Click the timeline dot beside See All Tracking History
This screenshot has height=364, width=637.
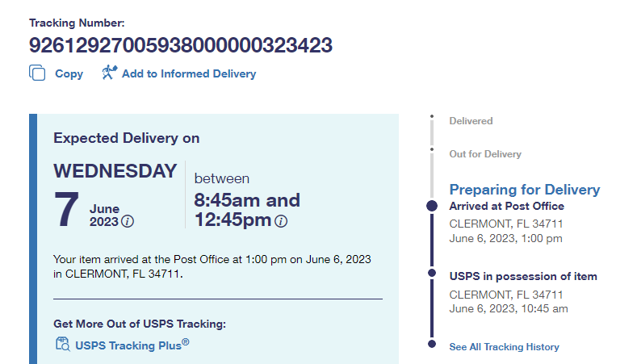point(432,346)
